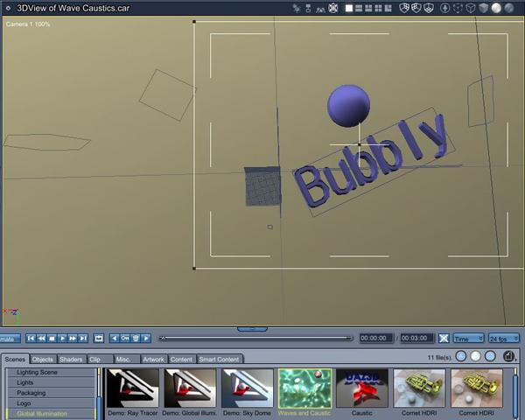This screenshot has height=420, width=525.
Task: Click the second working-plane shield icon
Action: [416, 9]
